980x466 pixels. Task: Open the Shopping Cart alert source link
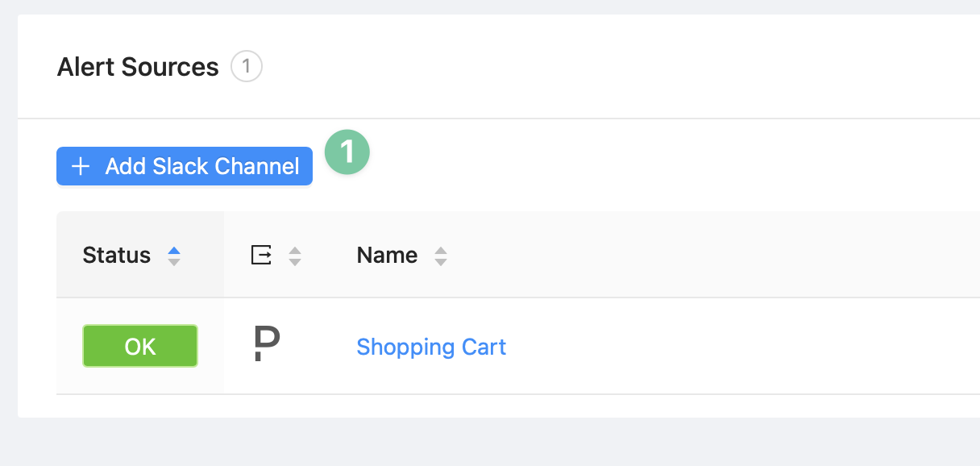click(431, 347)
